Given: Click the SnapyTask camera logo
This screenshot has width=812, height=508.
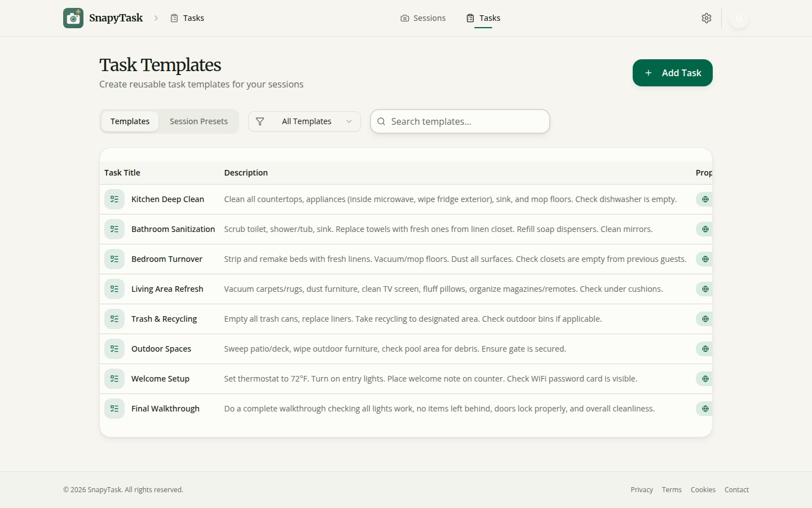Looking at the screenshot, I should tap(73, 17).
